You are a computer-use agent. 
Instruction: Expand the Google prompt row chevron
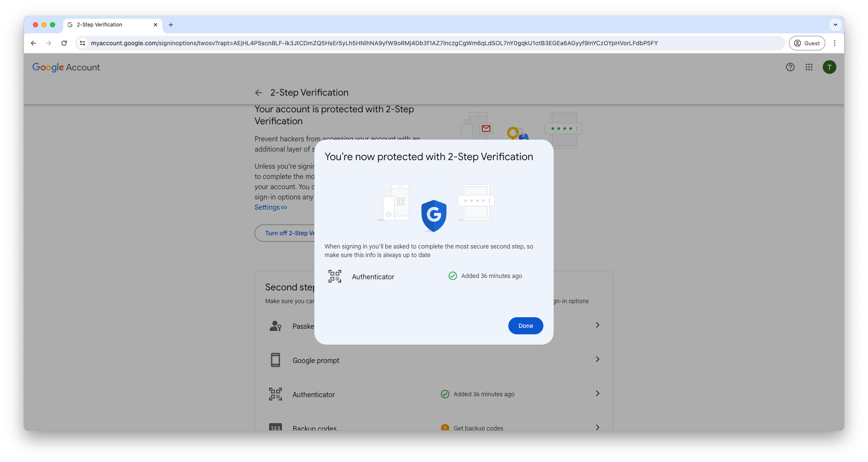click(597, 360)
